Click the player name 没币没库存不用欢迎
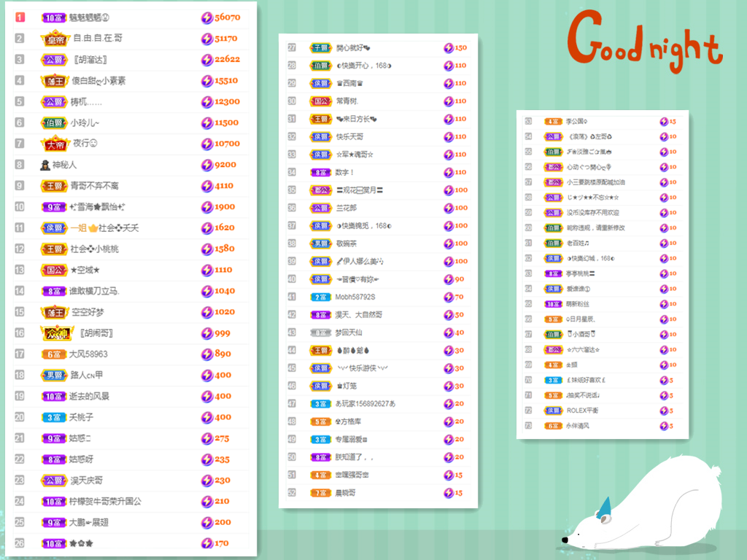The width and height of the screenshot is (747, 560). [x=592, y=213]
